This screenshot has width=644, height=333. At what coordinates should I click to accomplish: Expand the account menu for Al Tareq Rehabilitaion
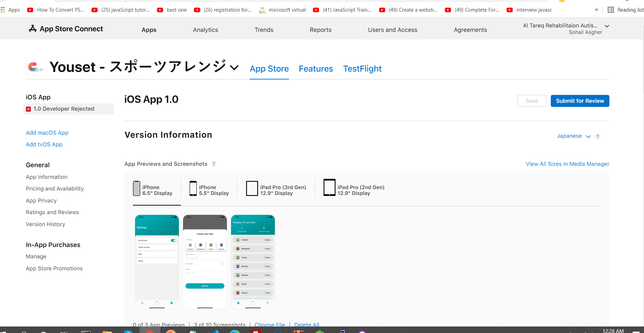[x=607, y=26]
